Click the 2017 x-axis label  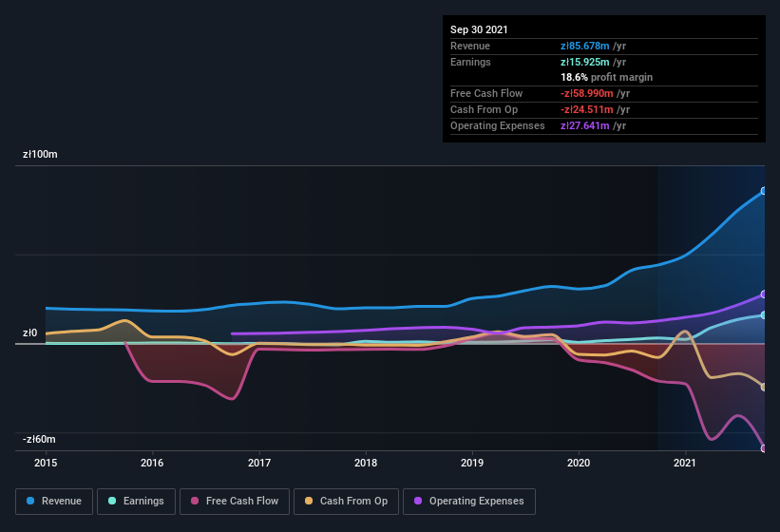[259, 463]
